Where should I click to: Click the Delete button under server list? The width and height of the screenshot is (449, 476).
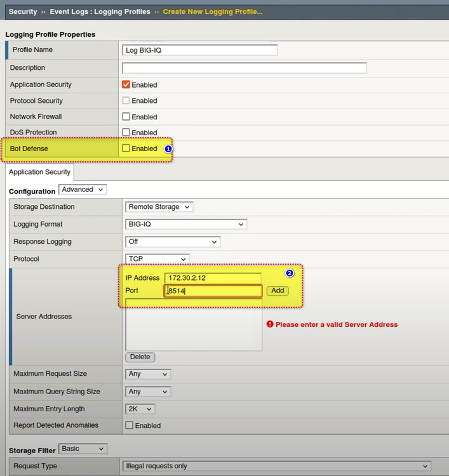click(x=140, y=357)
